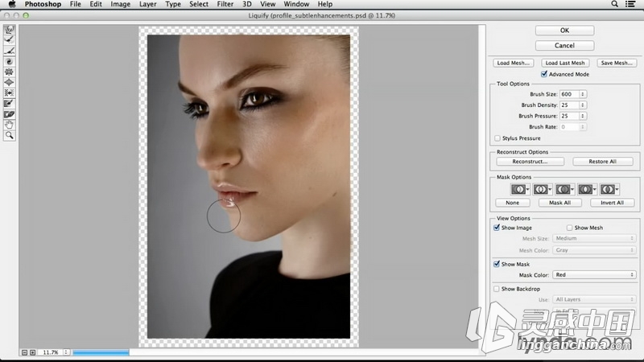Image resolution: width=644 pixels, height=362 pixels.
Task: Click the zoom in plus button
Action: pos(33,352)
